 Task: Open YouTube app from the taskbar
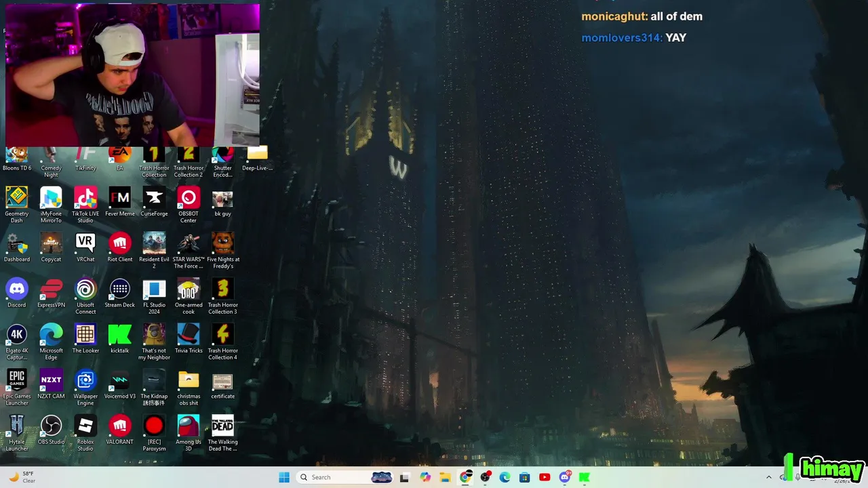[545, 477]
